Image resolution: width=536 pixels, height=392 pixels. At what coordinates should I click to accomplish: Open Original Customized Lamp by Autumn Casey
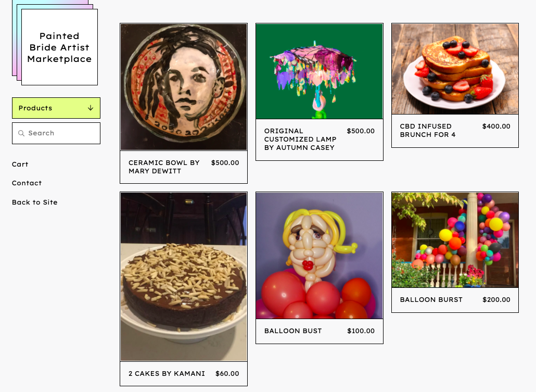[300, 139]
